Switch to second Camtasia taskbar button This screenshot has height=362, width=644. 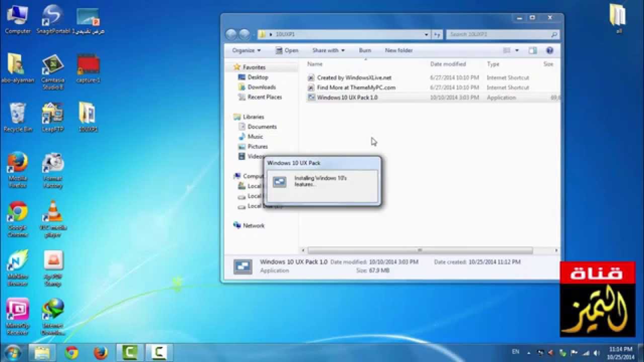pyautogui.click(x=159, y=352)
